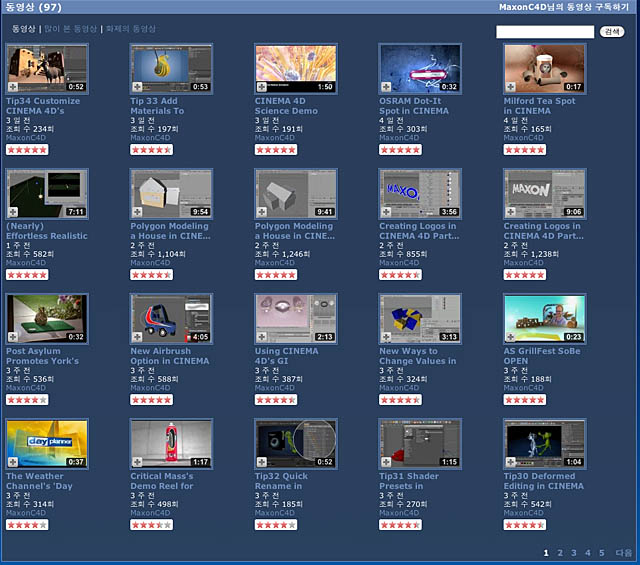Open Using CINEMA 4D's GI link
The image size is (640, 565).
pos(287,356)
